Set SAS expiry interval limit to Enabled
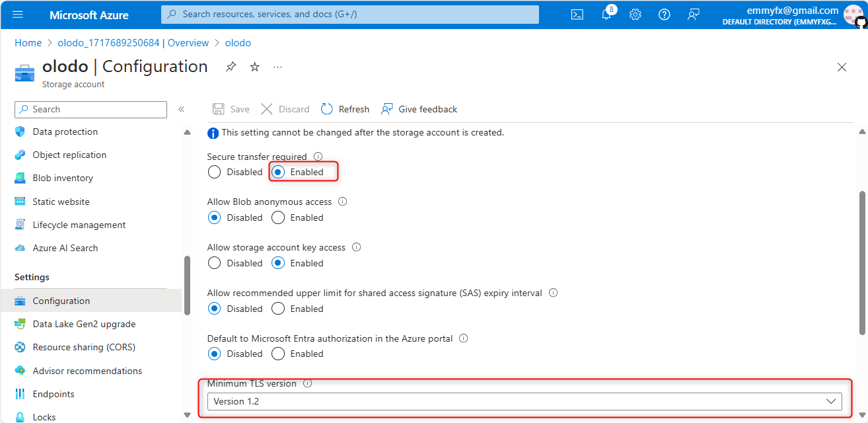This screenshot has width=868, height=423. 278,309
